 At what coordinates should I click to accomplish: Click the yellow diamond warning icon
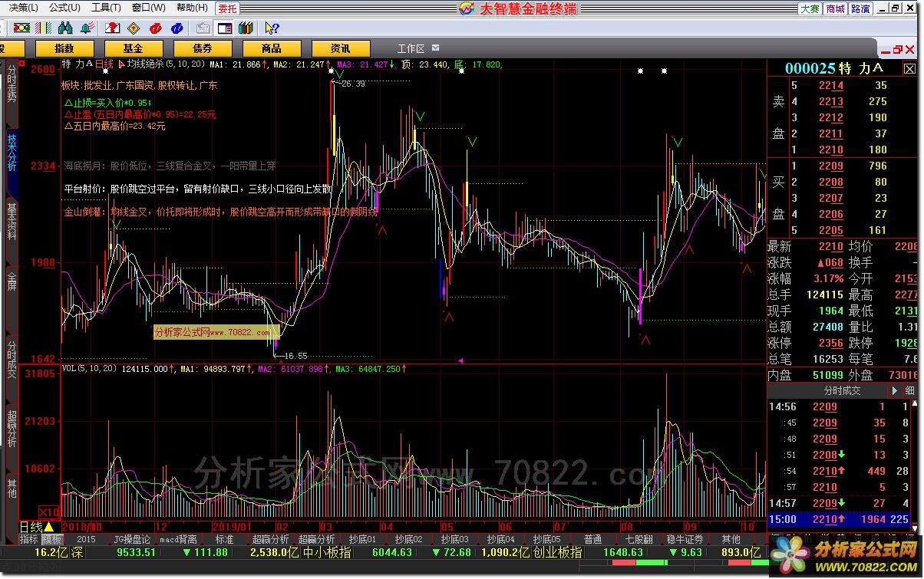[x=134, y=28]
